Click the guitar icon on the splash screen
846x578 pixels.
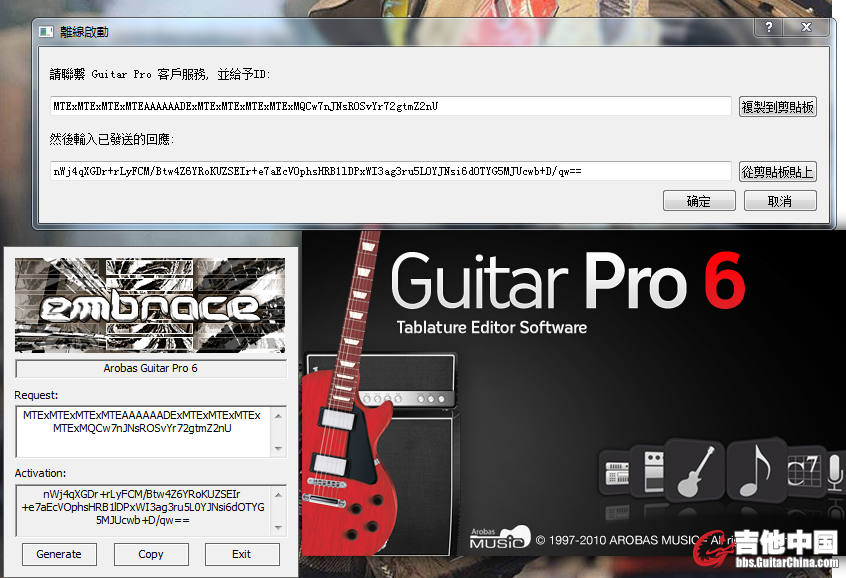click(695, 471)
